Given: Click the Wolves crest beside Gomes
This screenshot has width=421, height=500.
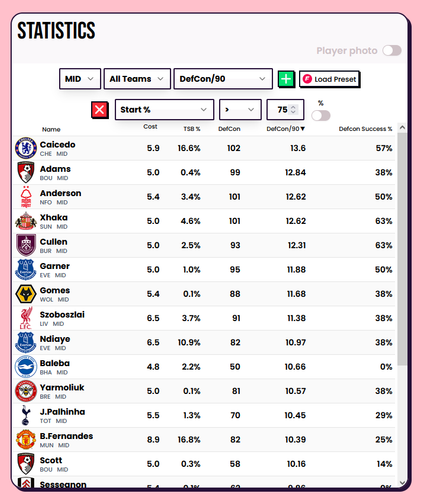Looking at the screenshot, I should tap(26, 294).
